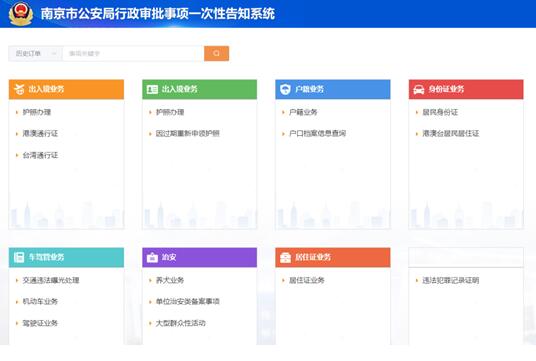Open 机动车业务 link
Viewport: 536px width, 361px height.
pos(40,302)
